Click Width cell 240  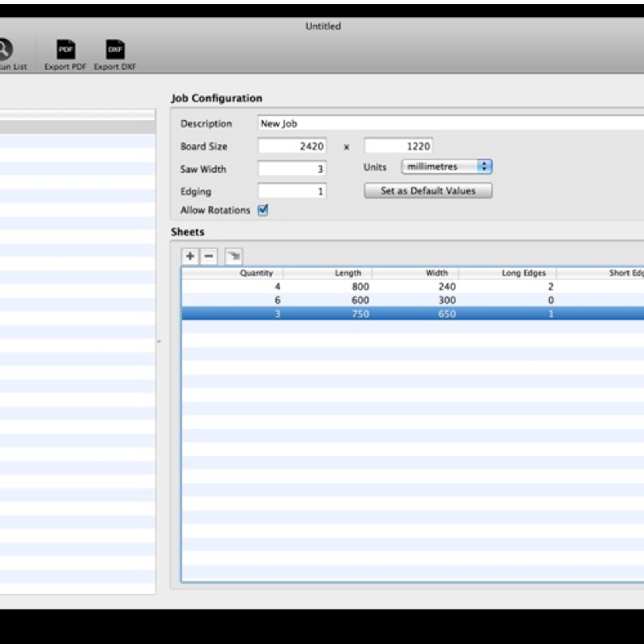pos(447,287)
